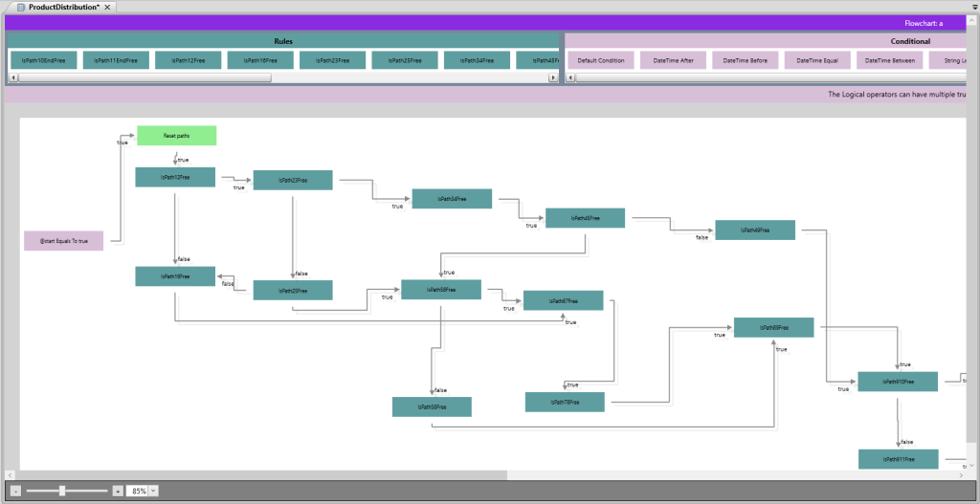Select the ProductDistribution document tab
The width and height of the screenshot is (980, 504).
(63, 7)
